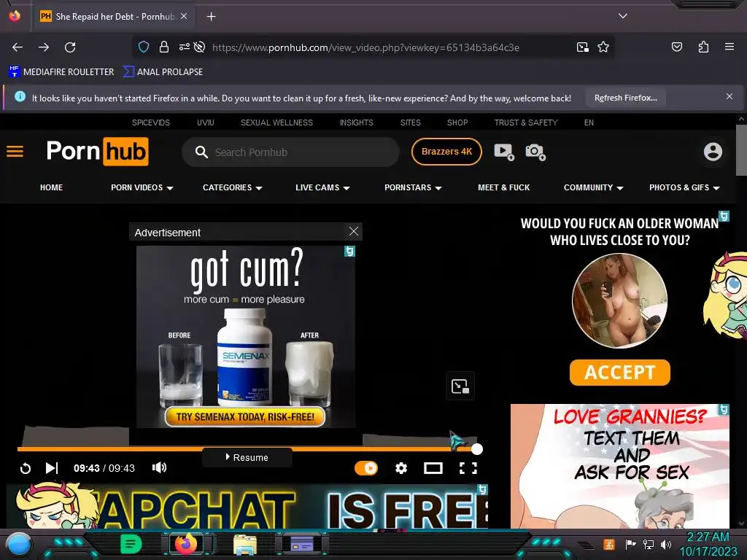The height and width of the screenshot is (560, 747).
Task: Open the UVIU top link
Action: [x=205, y=122]
